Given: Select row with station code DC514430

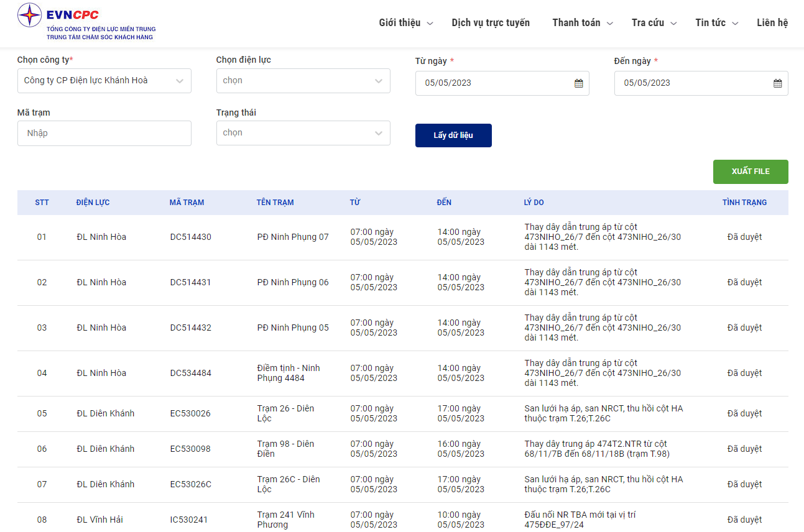Looking at the screenshot, I should click(x=190, y=237).
